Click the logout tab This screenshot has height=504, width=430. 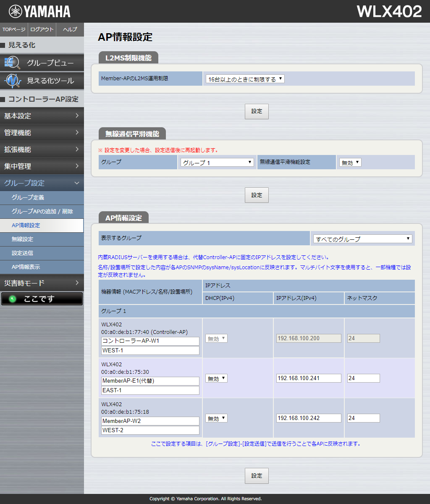pyautogui.click(x=42, y=29)
